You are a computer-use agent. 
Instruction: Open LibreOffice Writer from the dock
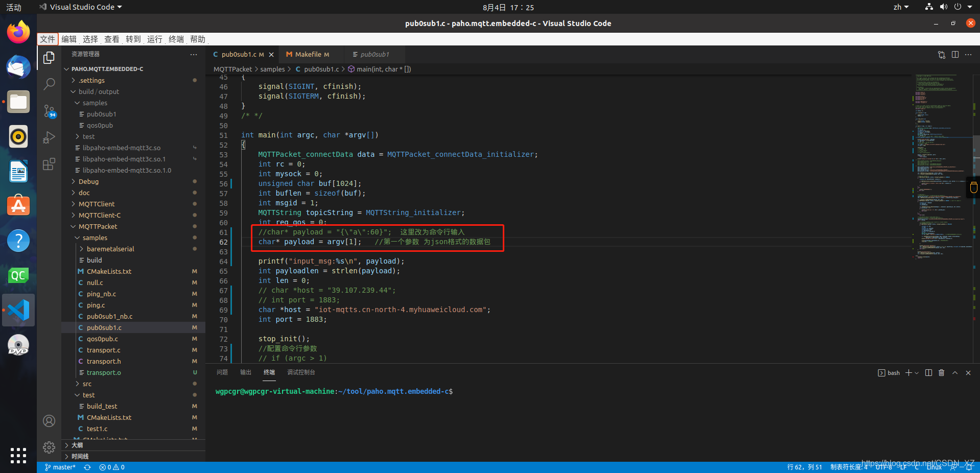pyautogui.click(x=18, y=172)
